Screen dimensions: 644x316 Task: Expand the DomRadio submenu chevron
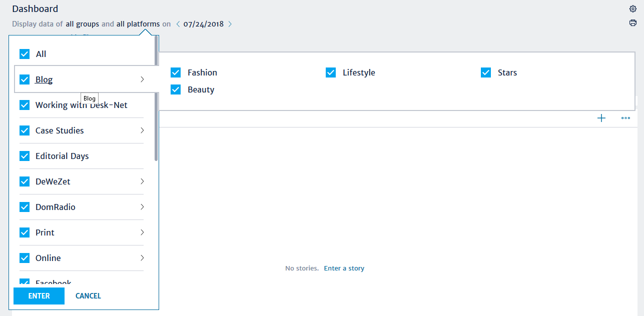click(x=142, y=207)
